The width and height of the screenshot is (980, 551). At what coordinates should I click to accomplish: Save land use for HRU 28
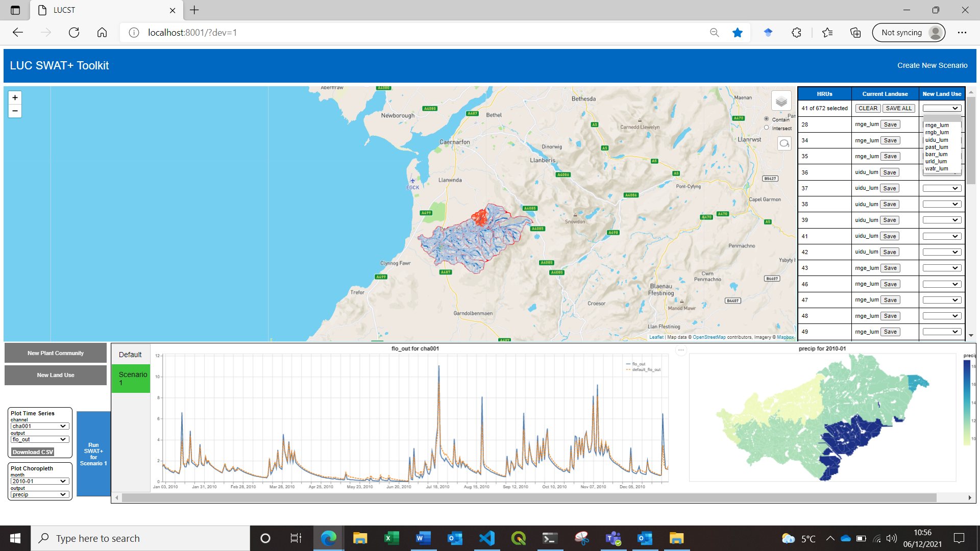pyautogui.click(x=890, y=124)
